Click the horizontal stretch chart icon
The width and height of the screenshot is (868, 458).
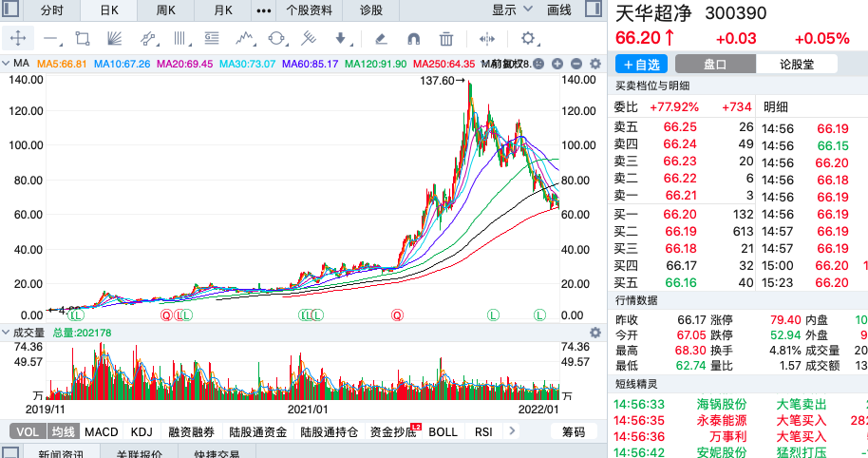487,38
